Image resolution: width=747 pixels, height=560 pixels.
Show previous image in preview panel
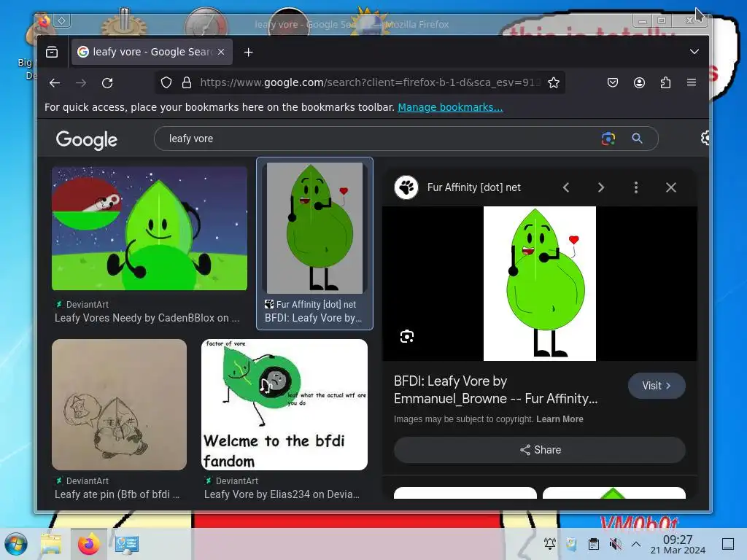(566, 187)
